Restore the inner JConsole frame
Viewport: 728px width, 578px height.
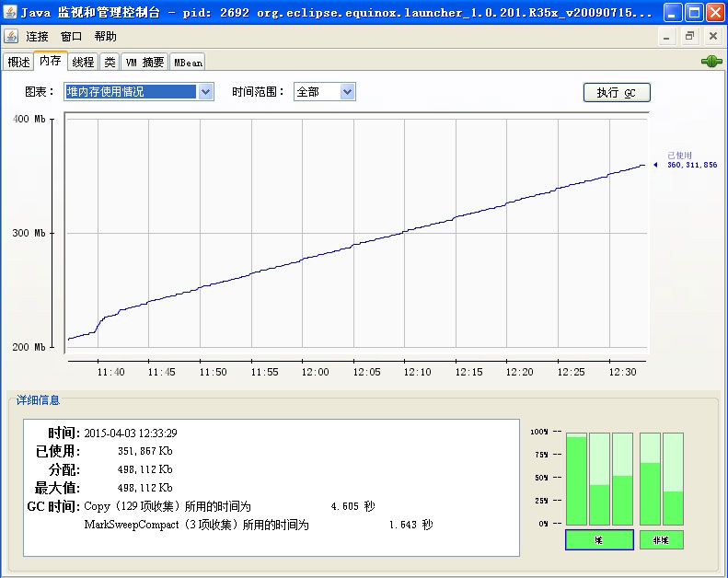point(690,36)
